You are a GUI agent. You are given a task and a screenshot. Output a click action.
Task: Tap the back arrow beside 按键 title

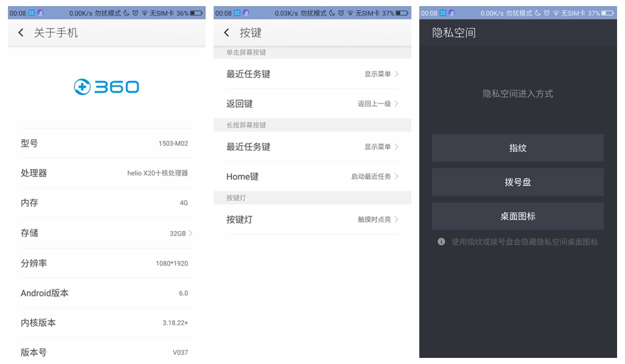point(226,33)
